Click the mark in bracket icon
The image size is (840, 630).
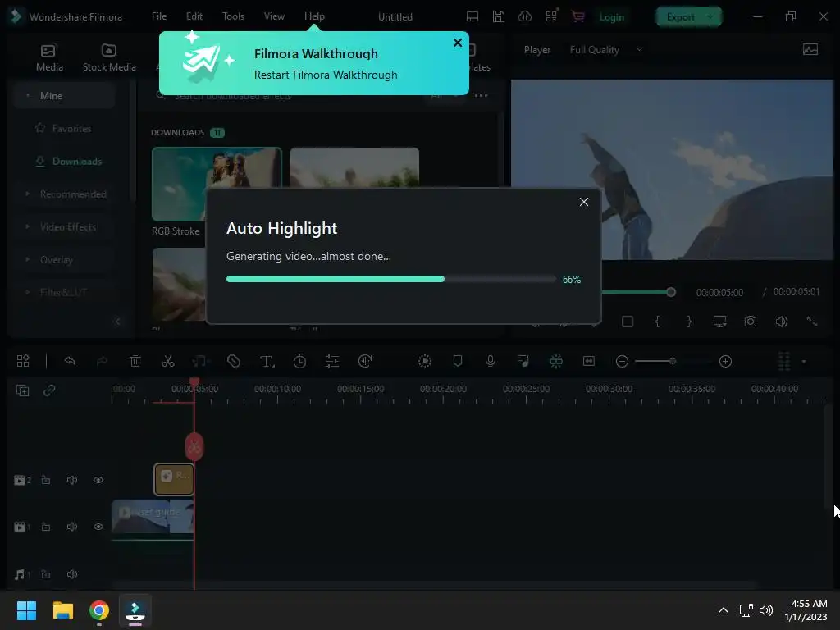click(x=657, y=322)
